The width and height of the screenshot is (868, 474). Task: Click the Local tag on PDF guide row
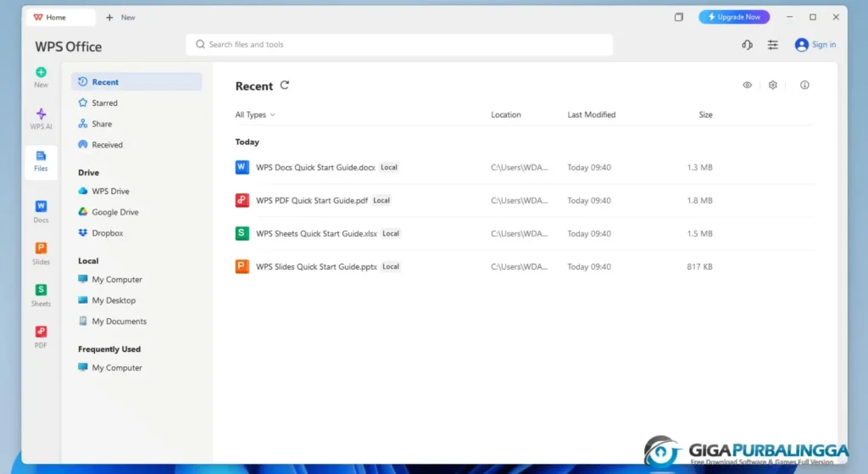pyautogui.click(x=381, y=200)
